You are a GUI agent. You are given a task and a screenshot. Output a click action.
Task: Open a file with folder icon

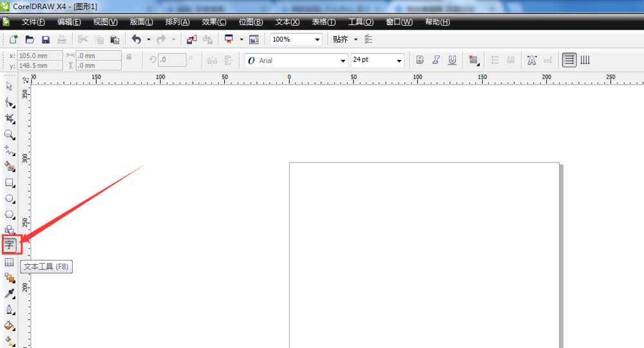point(30,39)
